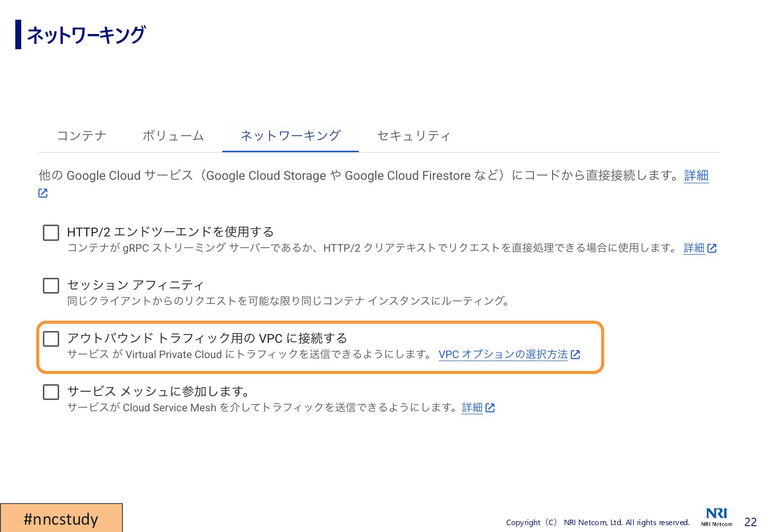Click external-link icon beside service mesh 詳細
Image resolution: width=769 pixels, height=532 pixels.
click(x=490, y=408)
